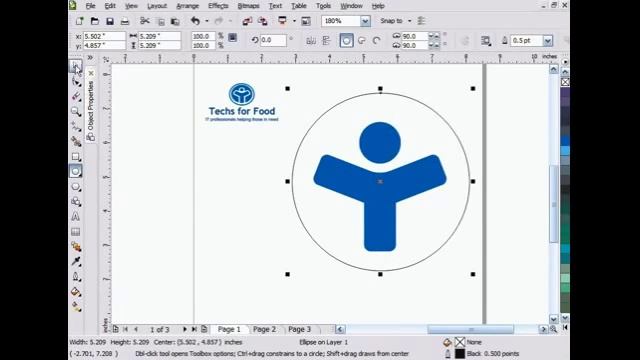Switch to the Page 2 tab
This screenshot has height=360, width=640.
(x=264, y=329)
